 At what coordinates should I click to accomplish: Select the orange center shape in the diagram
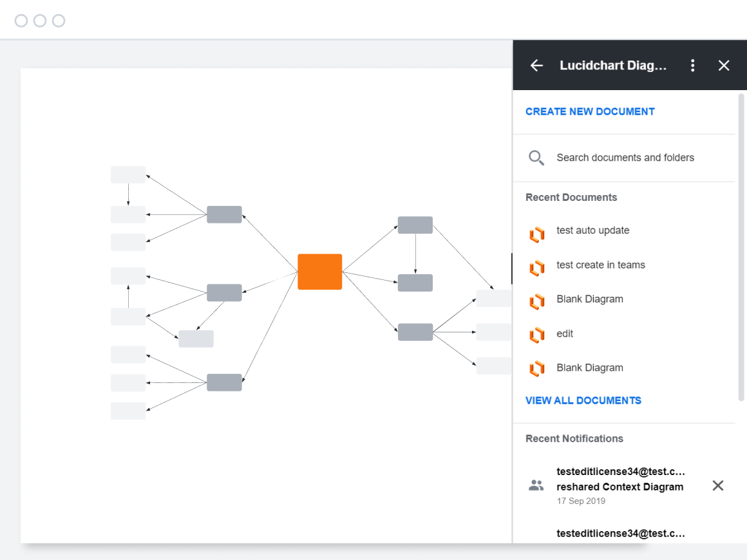[319, 272]
